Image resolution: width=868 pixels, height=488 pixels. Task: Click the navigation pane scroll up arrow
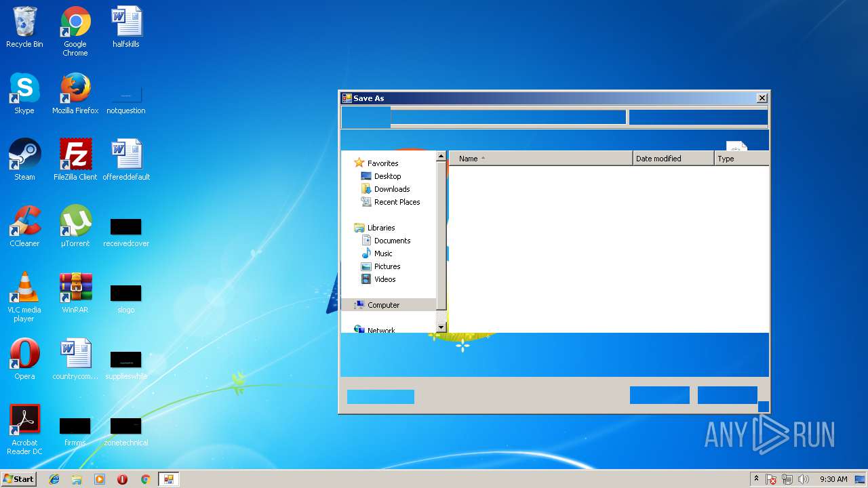(x=441, y=156)
